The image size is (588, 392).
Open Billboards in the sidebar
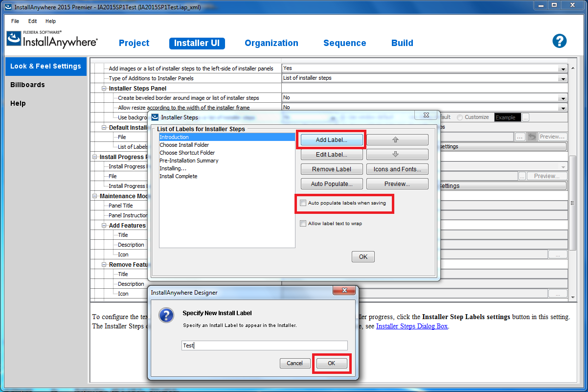point(27,85)
